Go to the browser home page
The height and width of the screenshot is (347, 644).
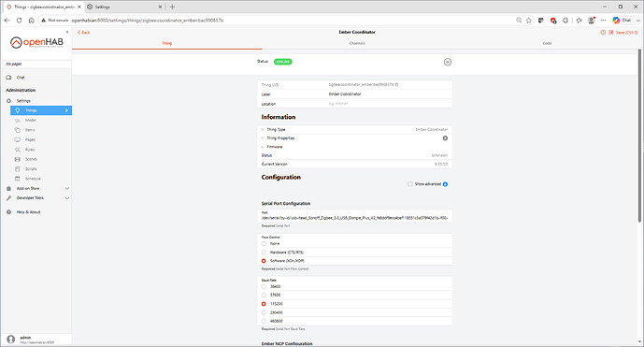(x=31, y=21)
